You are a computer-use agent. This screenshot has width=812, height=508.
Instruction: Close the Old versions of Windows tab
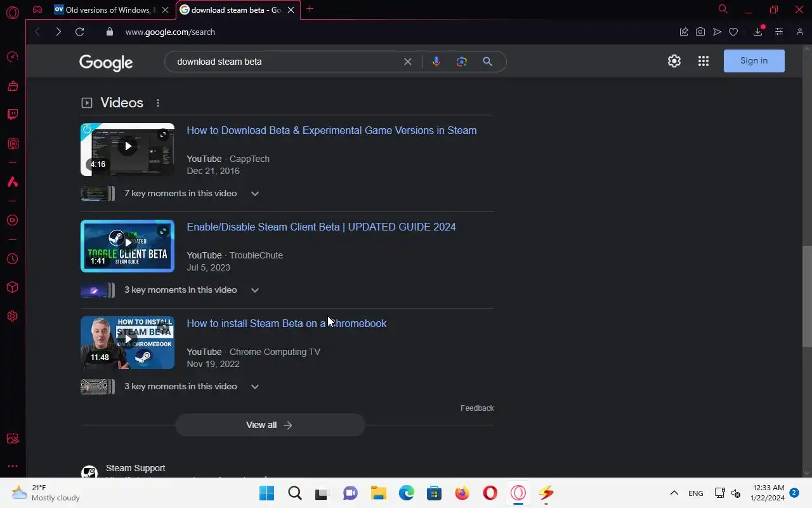click(x=166, y=10)
